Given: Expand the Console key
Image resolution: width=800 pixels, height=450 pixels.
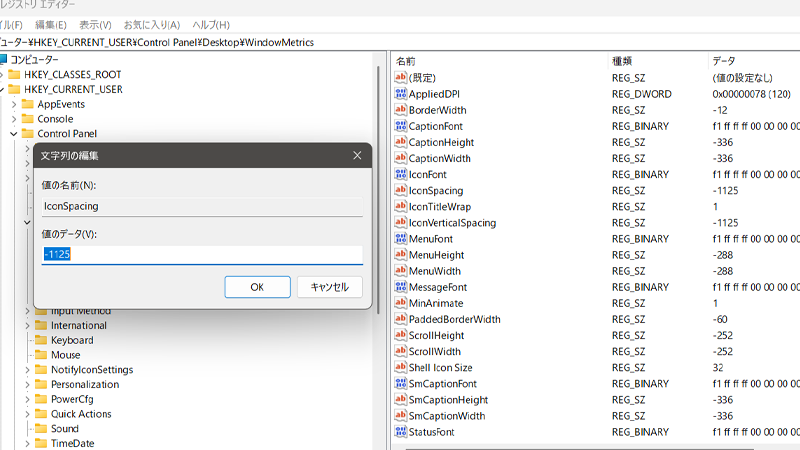Looking at the screenshot, I should [x=14, y=119].
